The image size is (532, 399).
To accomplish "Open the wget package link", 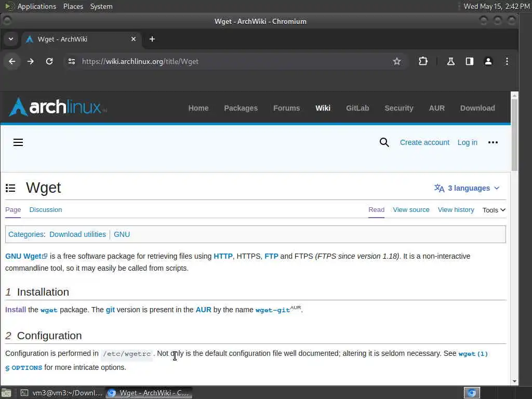I will [49, 310].
